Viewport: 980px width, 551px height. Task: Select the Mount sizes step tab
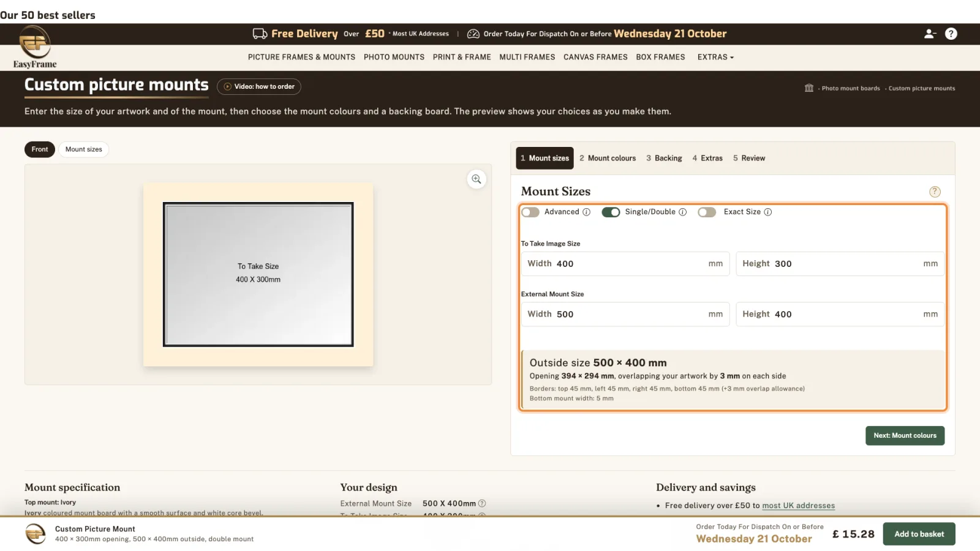click(545, 158)
